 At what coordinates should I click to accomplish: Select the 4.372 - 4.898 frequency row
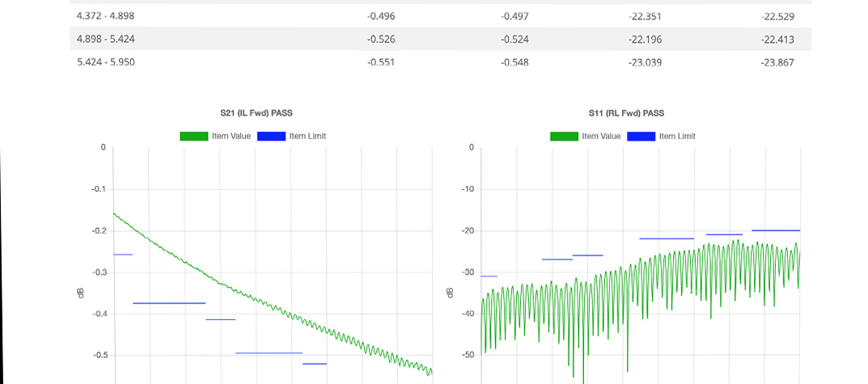(105, 16)
